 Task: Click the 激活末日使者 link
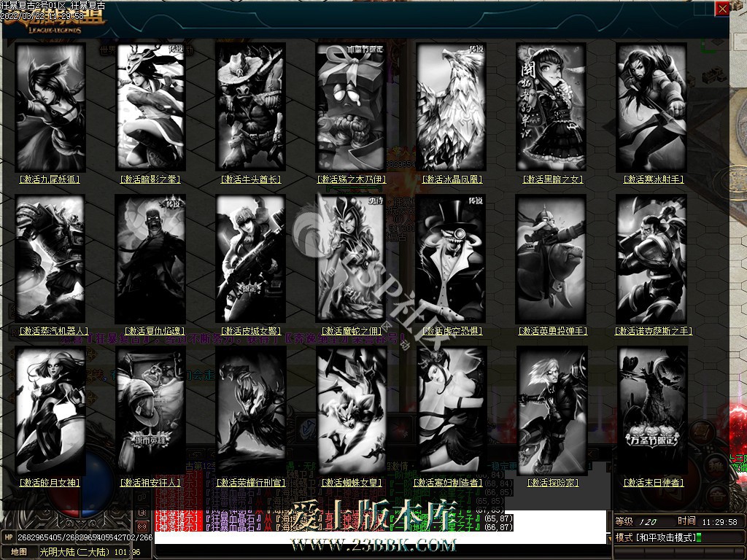pos(653,483)
